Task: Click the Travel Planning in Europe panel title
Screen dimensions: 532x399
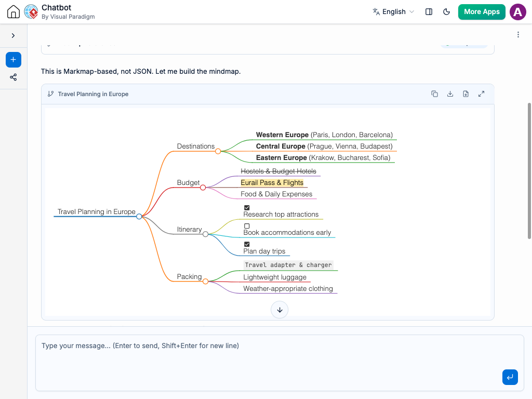Action: tap(93, 94)
